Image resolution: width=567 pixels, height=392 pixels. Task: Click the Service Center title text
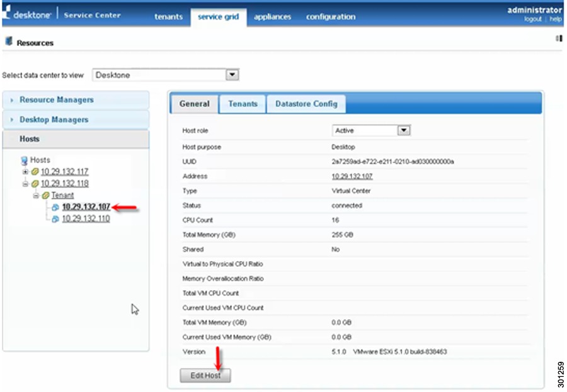coord(92,15)
